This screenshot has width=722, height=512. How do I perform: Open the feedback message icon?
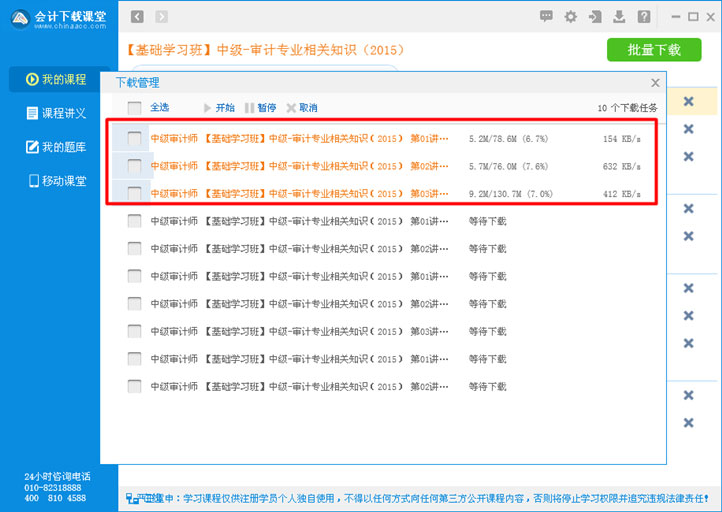546,16
